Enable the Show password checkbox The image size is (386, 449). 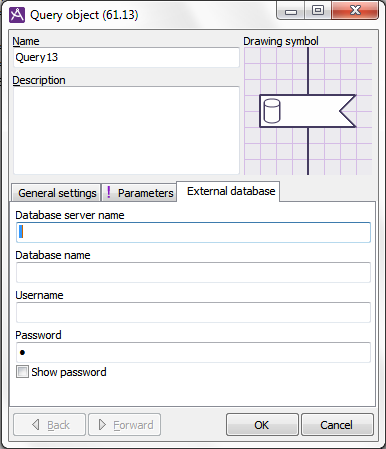[x=22, y=372]
